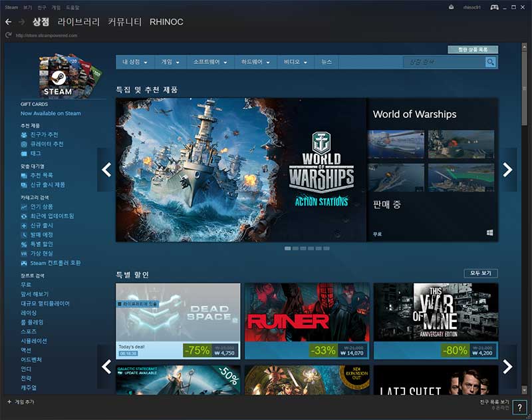532x420 pixels.
Task: Open the title bar 게임 menu
Action: [56, 7]
